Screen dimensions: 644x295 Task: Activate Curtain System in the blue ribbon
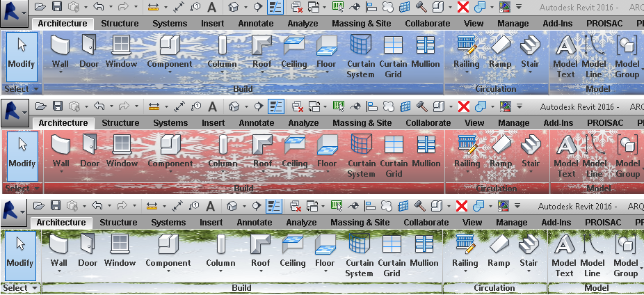click(x=360, y=56)
